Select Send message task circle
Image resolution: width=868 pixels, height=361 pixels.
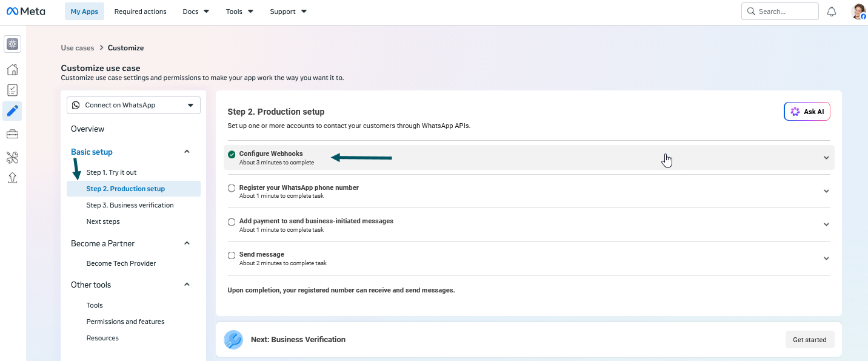point(232,255)
